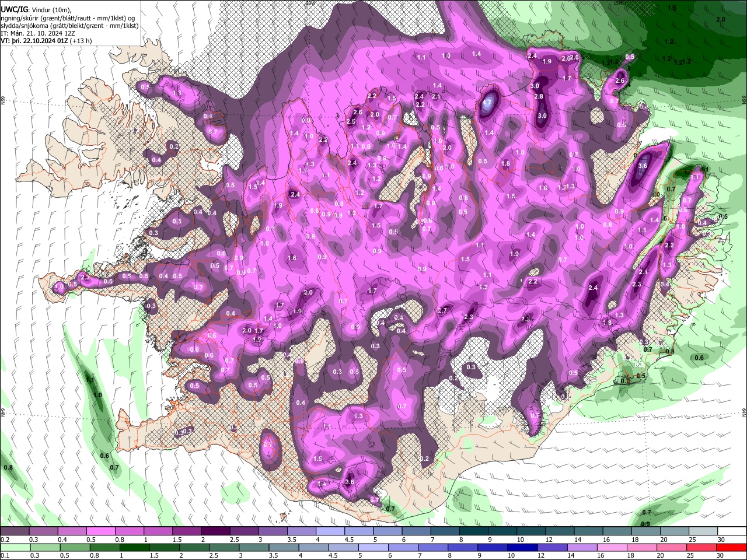Click 'Vindur (10m)' in the map header
The image size is (747, 560).
pyautogui.click(x=52, y=10)
